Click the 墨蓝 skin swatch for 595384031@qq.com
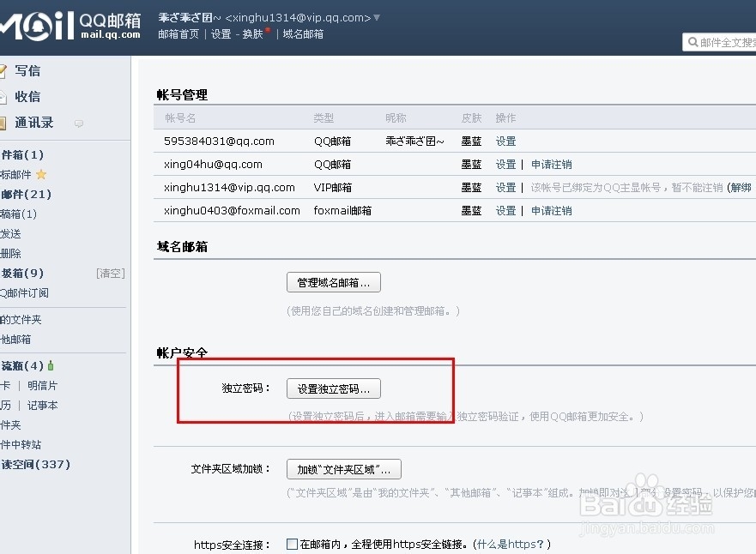The width and height of the screenshot is (756, 554). 471,141
